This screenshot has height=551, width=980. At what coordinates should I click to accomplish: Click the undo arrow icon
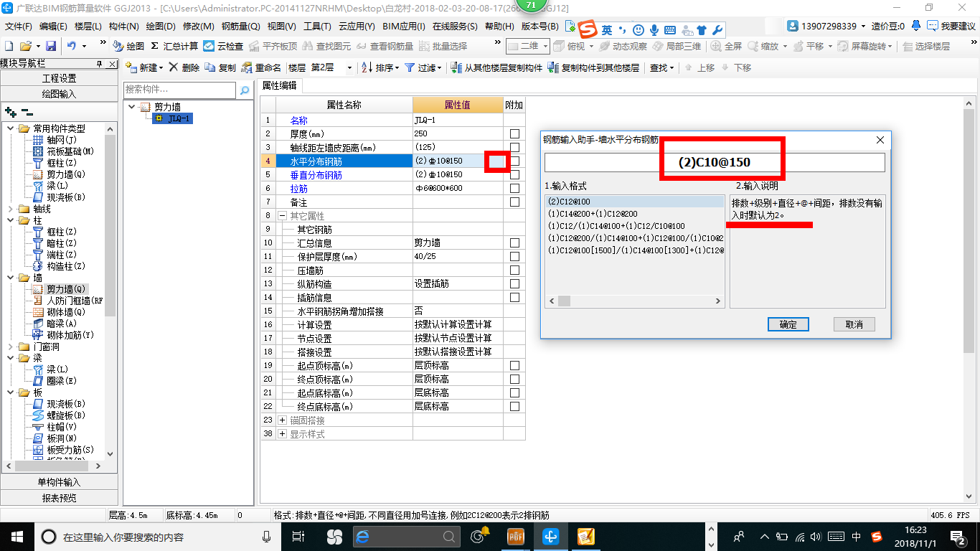tap(71, 46)
